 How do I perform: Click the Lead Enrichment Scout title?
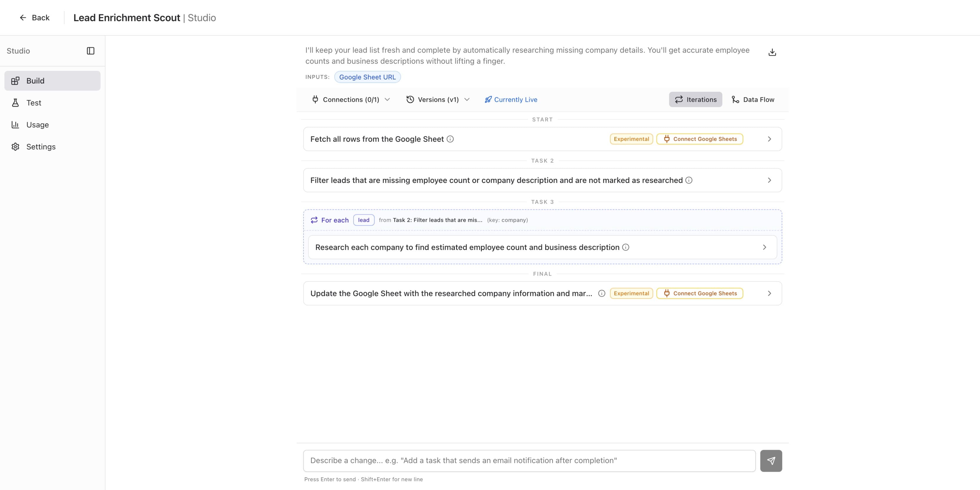tap(127, 18)
